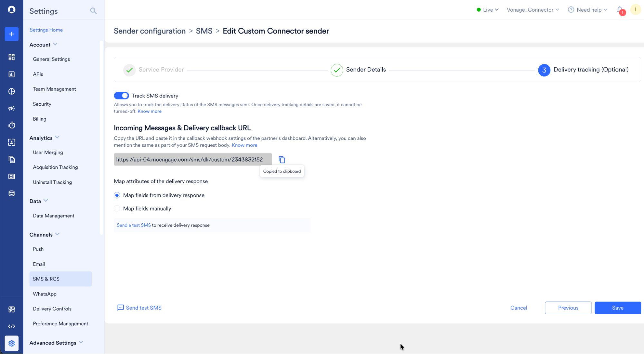Screen dimensions: 644x354
Task: Click the MoEngage logo icon
Action: [x=12, y=10]
